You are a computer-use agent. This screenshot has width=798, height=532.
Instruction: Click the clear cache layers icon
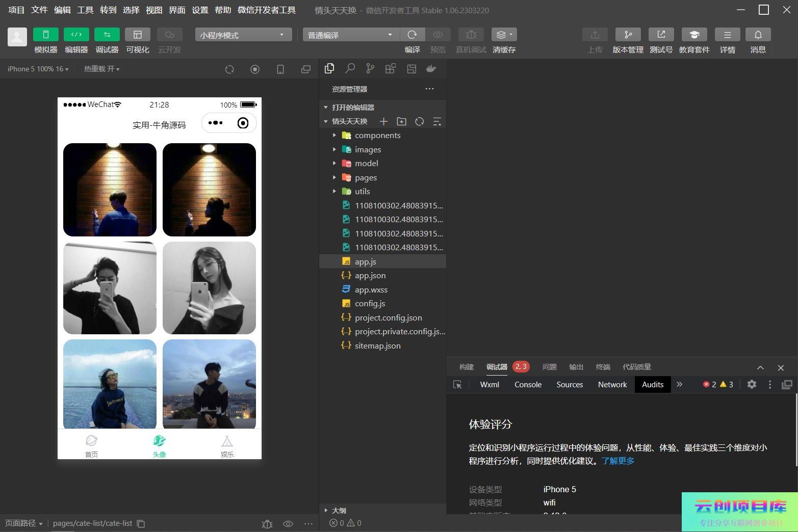(504, 35)
